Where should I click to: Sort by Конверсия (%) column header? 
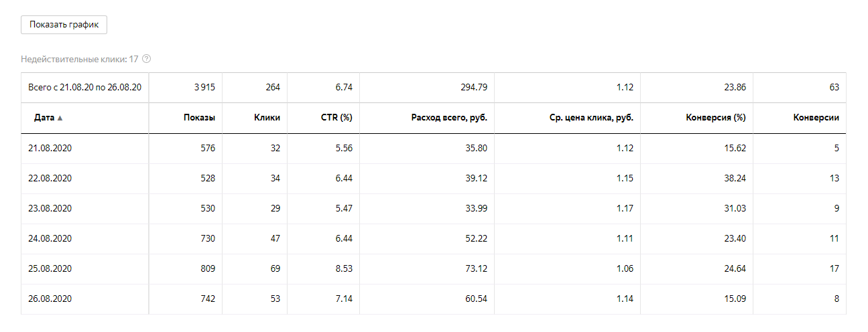click(x=716, y=118)
